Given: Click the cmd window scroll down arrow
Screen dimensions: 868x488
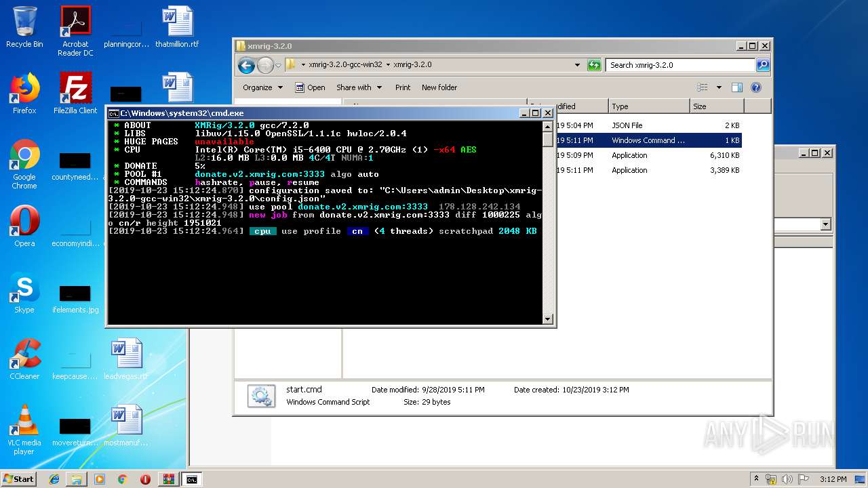Looking at the screenshot, I should pyautogui.click(x=548, y=319).
